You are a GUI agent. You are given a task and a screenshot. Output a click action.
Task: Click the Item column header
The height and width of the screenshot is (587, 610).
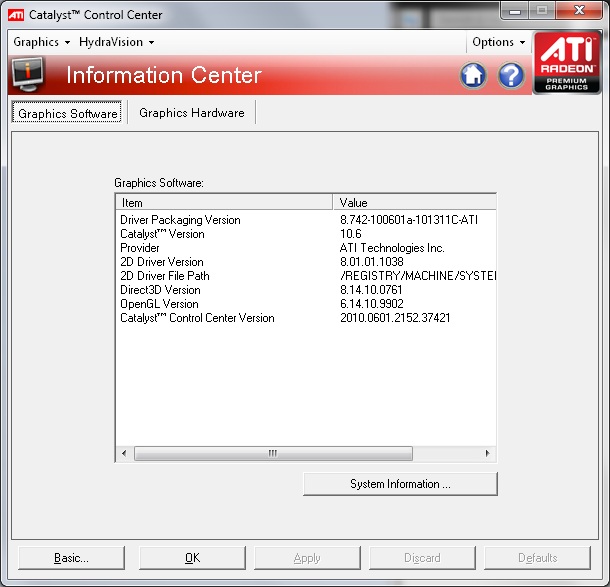(x=224, y=203)
